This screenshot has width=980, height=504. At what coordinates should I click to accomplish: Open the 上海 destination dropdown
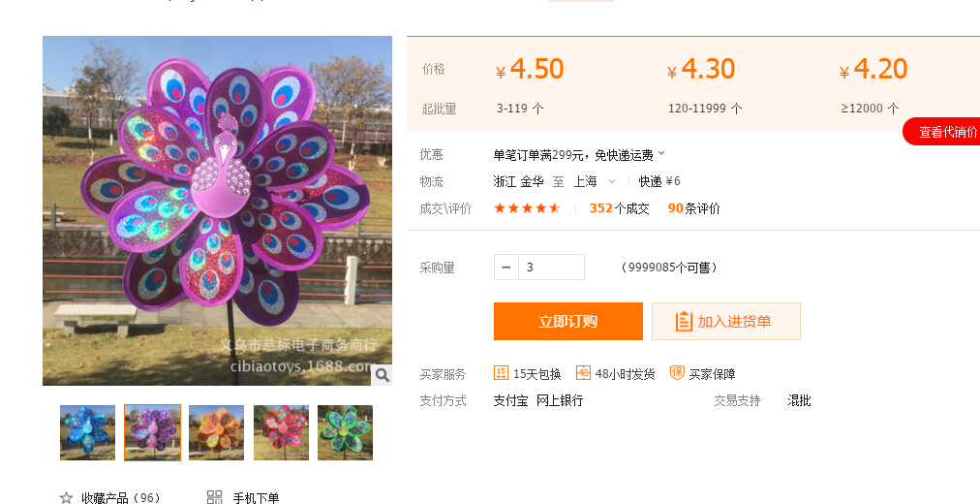click(x=612, y=181)
